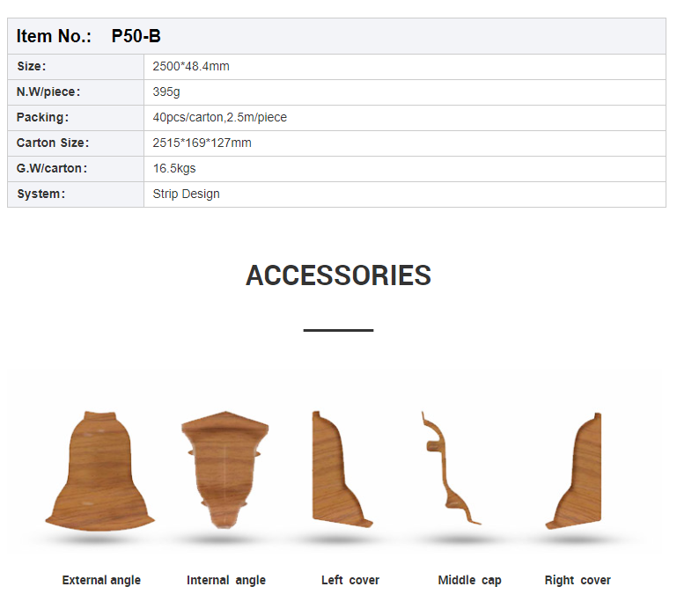
Task: Click the Carton Size row label
Action: tap(53, 143)
